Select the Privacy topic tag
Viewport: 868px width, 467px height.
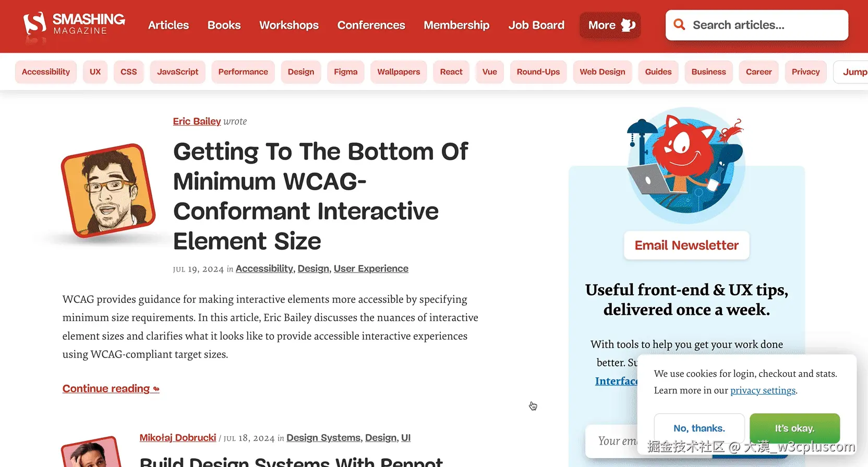pos(806,72)
